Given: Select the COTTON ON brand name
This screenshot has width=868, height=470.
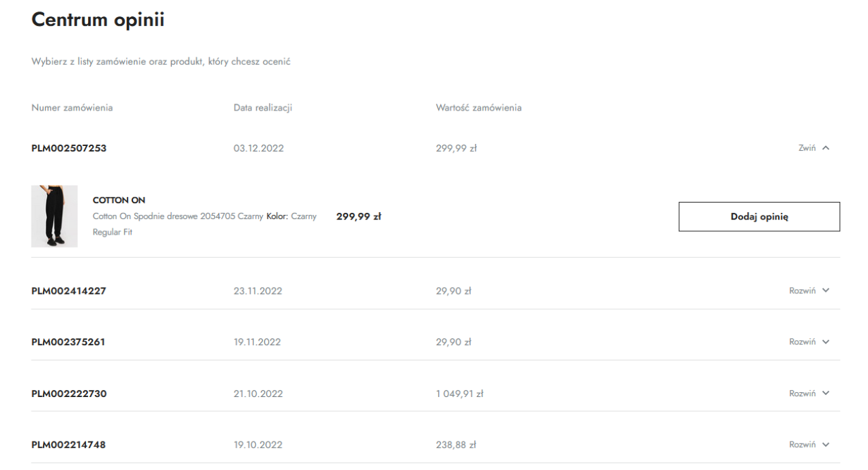Looking at the screenshot, I should (119, 200).
